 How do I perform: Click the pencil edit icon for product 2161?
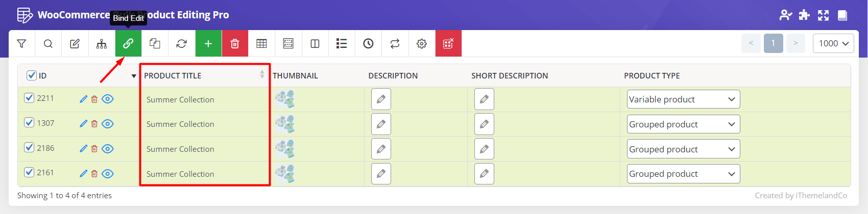pyautogui.click(x=83, y=174)
